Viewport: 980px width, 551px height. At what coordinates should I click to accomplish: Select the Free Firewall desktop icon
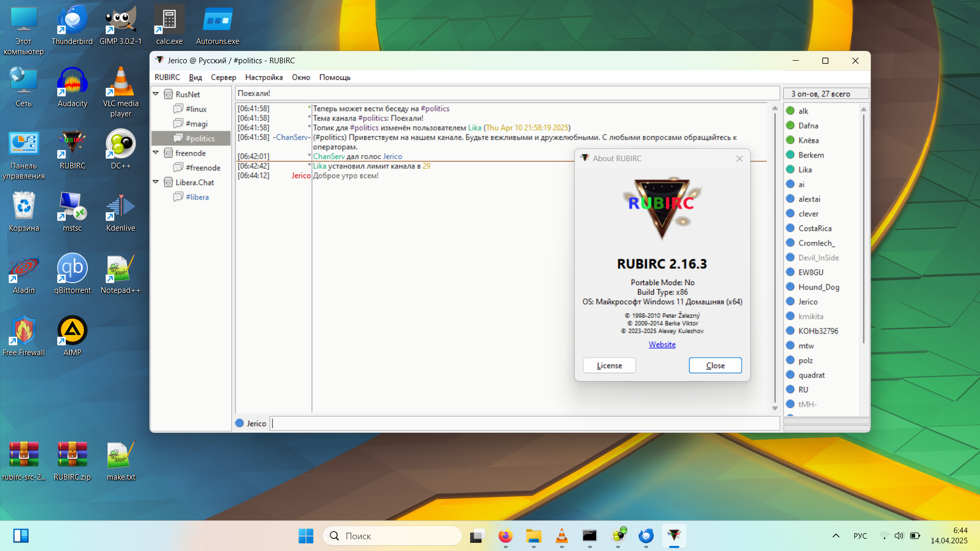(x=23, y=337)
